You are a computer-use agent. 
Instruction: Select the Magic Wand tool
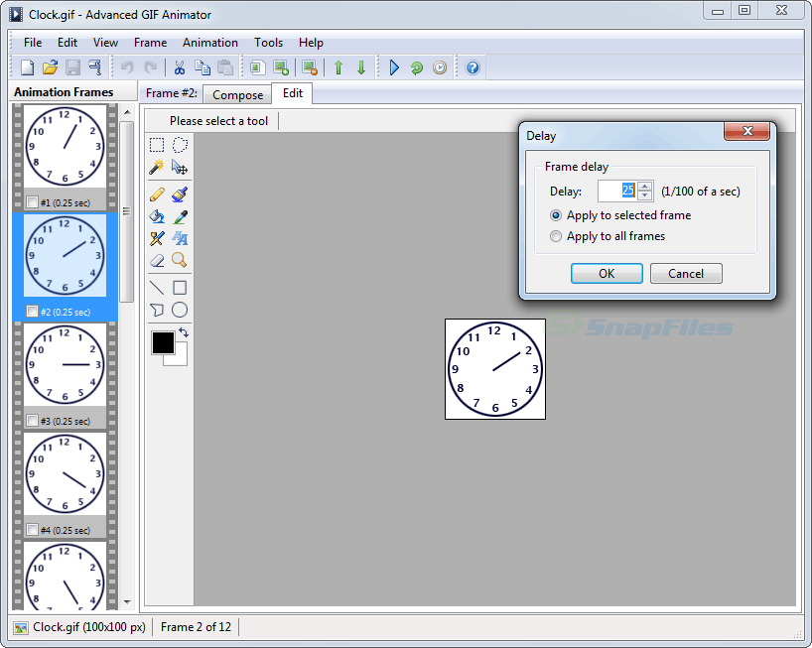click(x=157, y=167)
